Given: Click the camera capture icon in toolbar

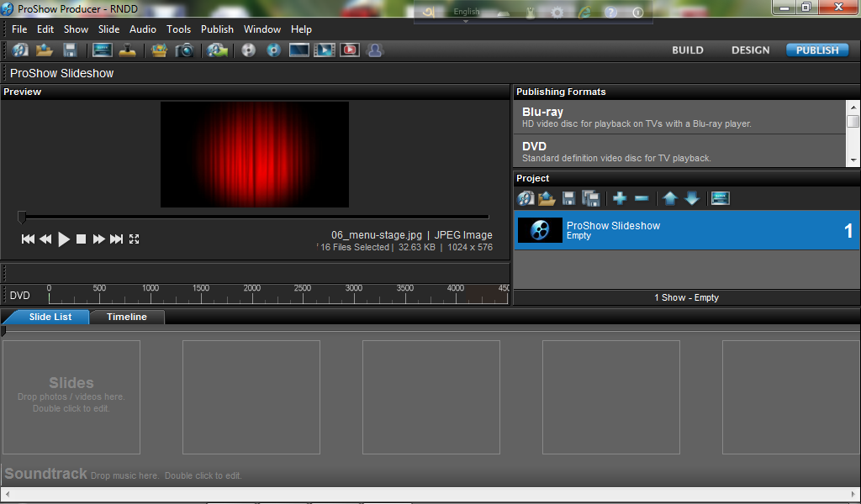Looking at the screenshot, I should (x=184, y=50).
